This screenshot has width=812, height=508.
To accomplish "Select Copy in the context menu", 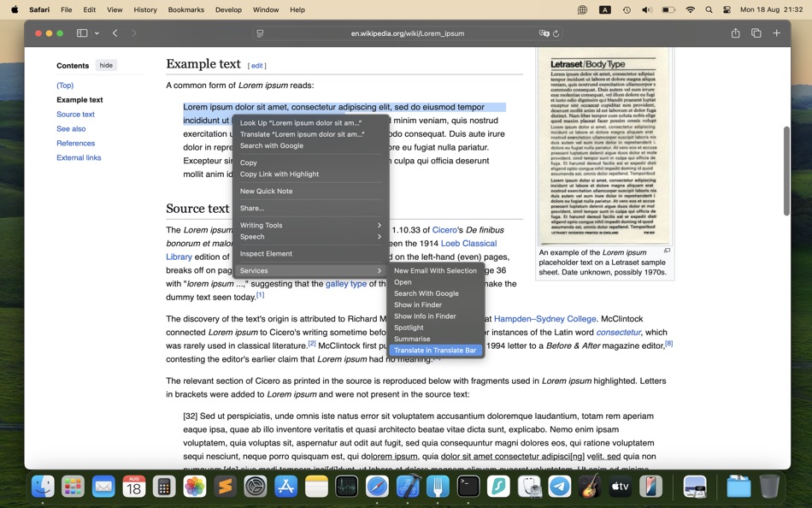I will click(310, 162).
